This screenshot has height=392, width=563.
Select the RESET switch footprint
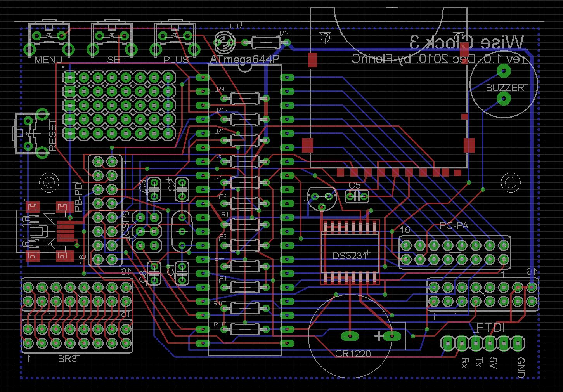[x=31, y=133]
